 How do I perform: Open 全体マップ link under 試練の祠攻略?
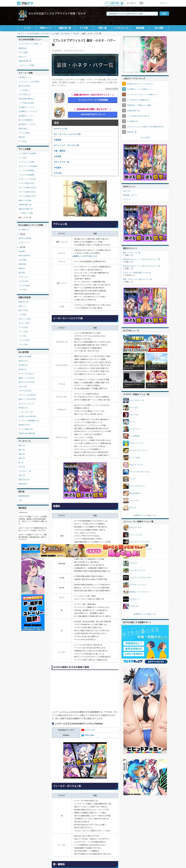coord(22,306)
